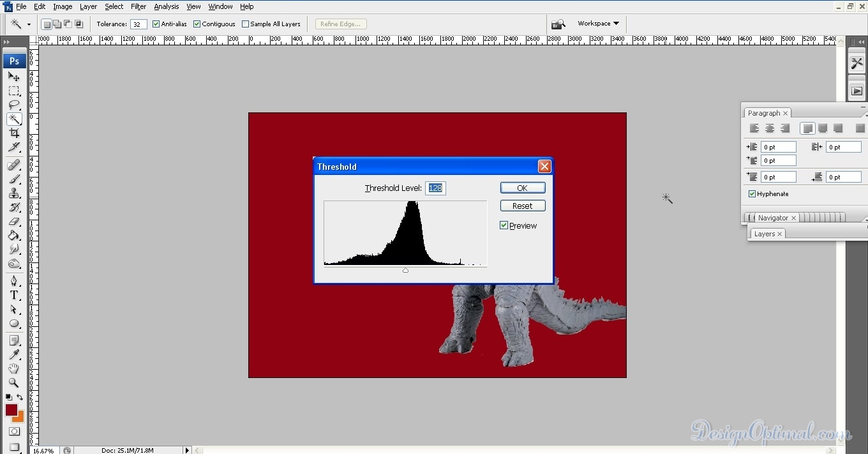Open the File menu

coord(21,6)
